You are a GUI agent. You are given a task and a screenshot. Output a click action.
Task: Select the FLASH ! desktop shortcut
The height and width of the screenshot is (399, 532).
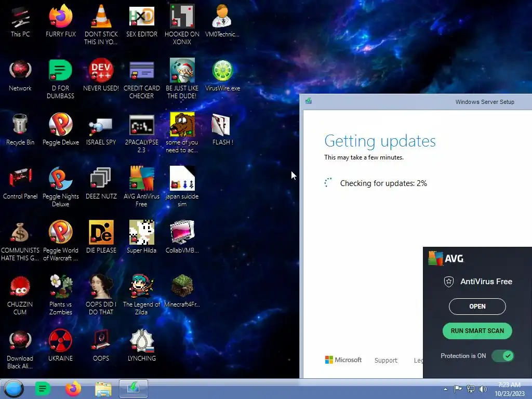[x=222, y=129]
